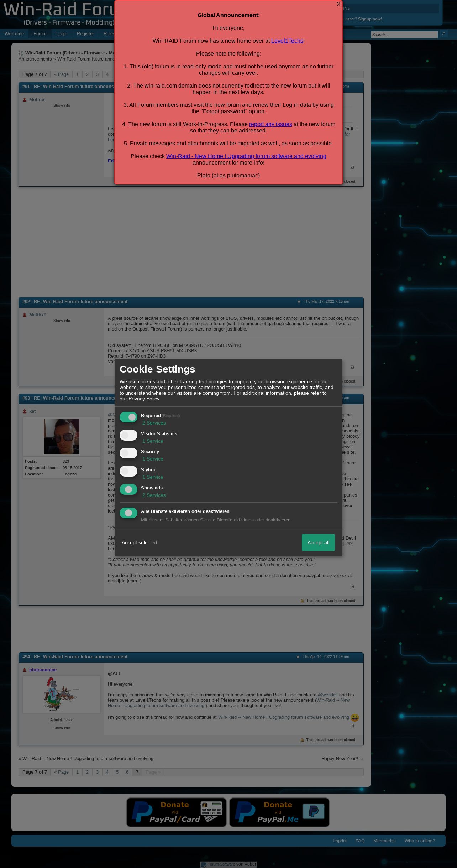
Task: Open Who is online? footer link
Action: coord(420,841)
